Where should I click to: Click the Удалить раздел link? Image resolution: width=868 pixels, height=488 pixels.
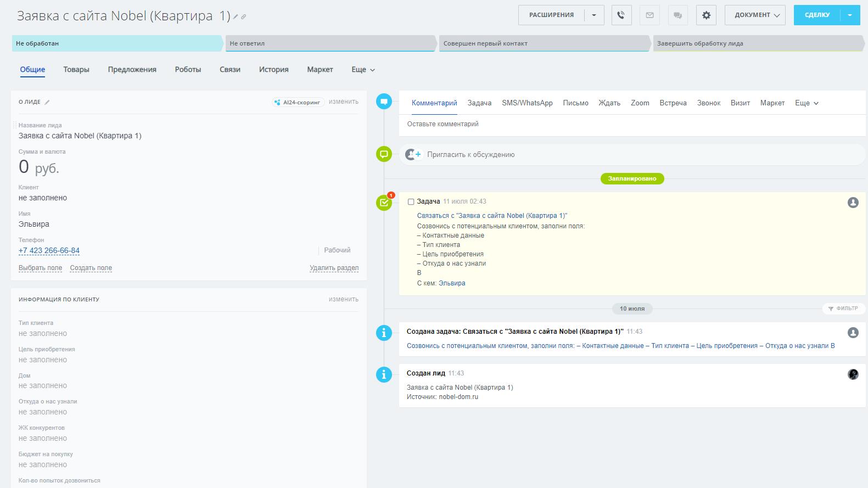pos(334,268)
